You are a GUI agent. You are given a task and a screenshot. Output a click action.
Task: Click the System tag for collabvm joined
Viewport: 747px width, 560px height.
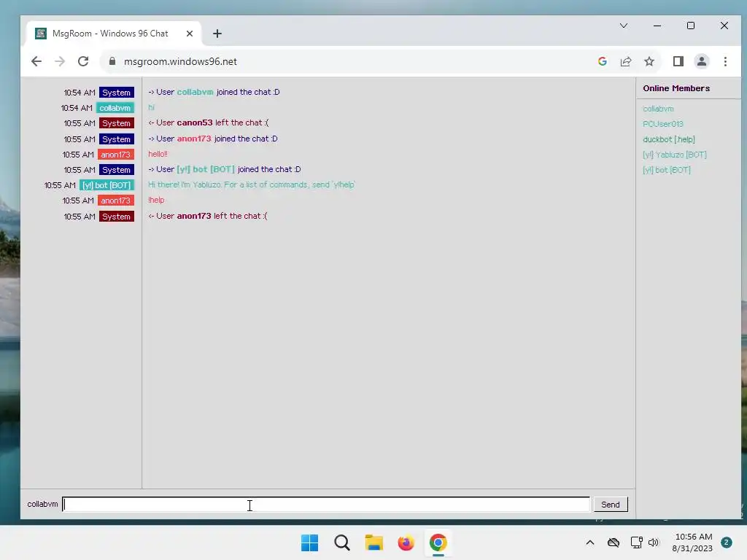116,93
